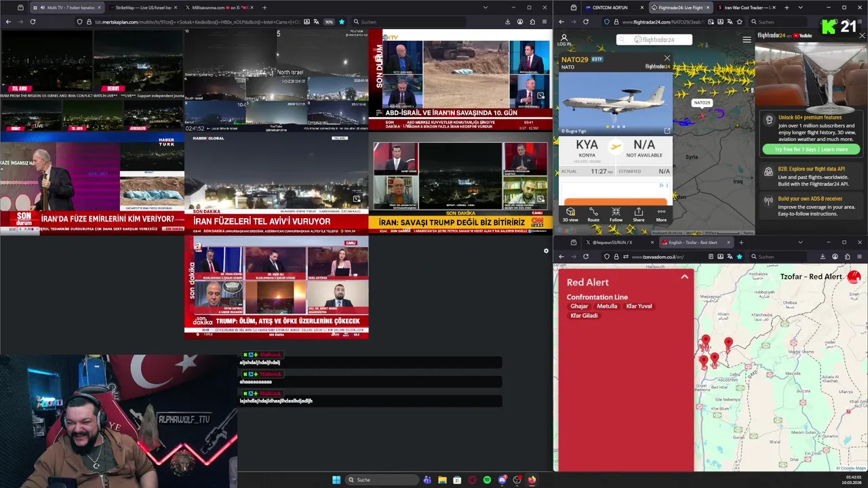Open 3D view for flight NATO29
This screenshot has height=488, width=868.
point(570,215)
